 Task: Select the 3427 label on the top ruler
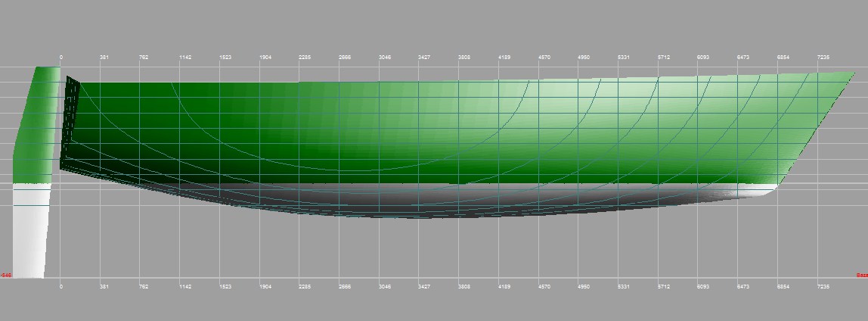(424, 57)
